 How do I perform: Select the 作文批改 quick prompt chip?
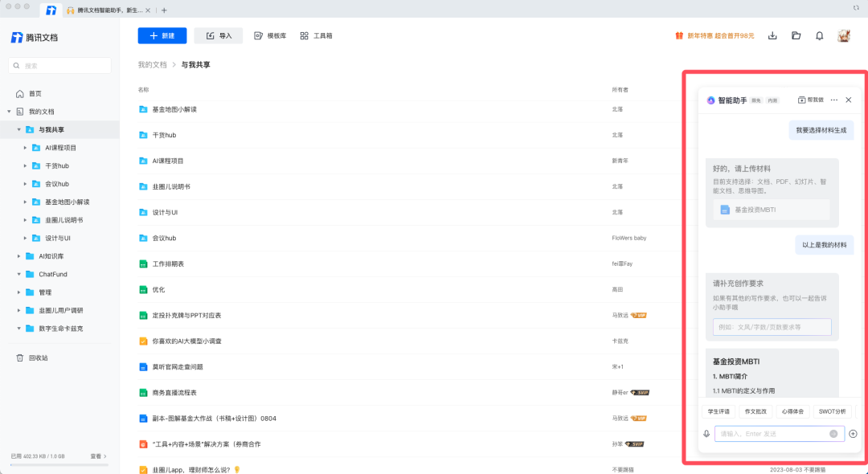[755, 411]
